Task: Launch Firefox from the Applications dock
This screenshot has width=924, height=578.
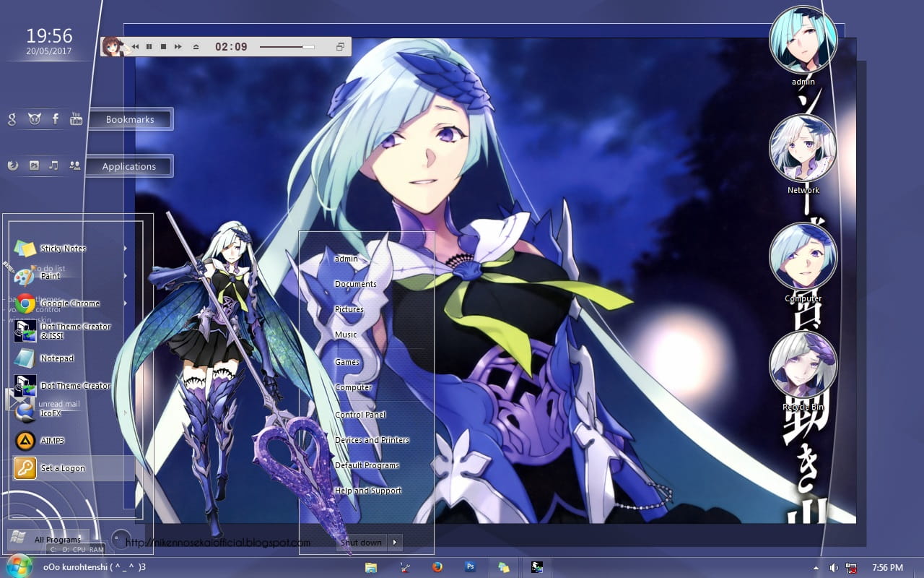Action: pos(12,165)
